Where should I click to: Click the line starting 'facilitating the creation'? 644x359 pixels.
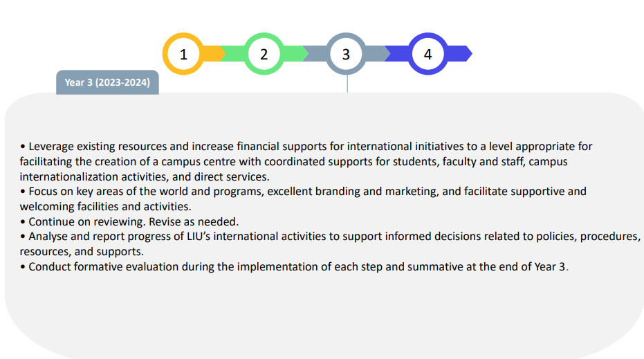293,161
